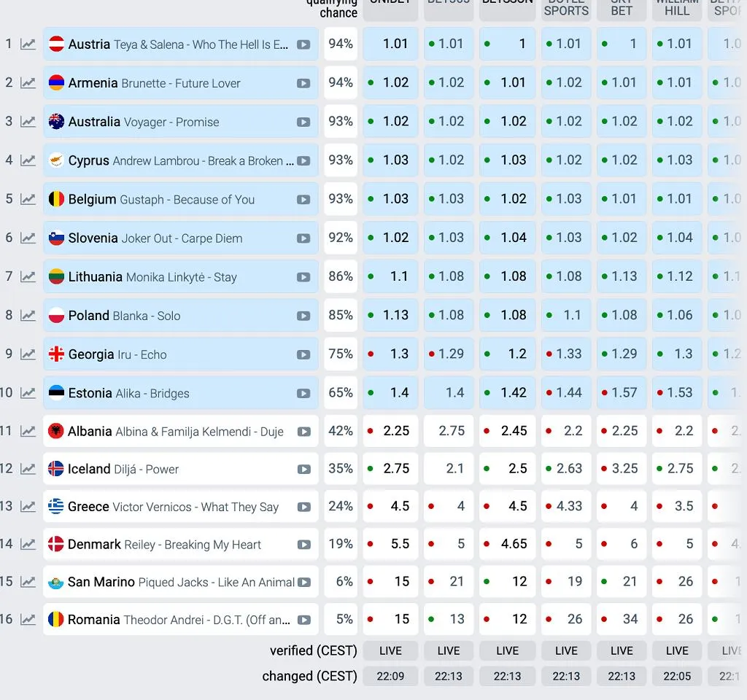The height and width of the screenshot is (700, 747).
Task: Click Austria's 94% qualifying chance
Action: (340, 44)
